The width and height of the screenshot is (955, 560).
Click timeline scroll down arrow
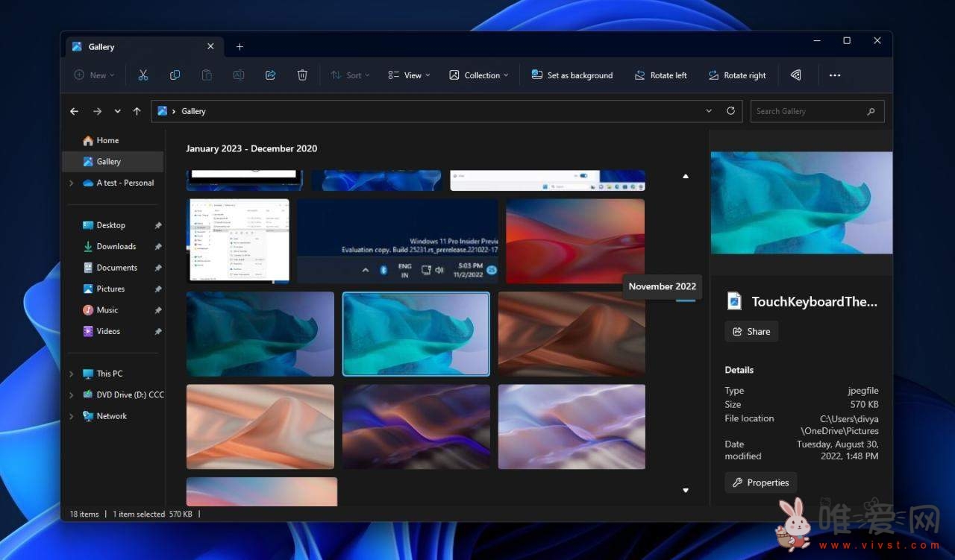[686, 490]
